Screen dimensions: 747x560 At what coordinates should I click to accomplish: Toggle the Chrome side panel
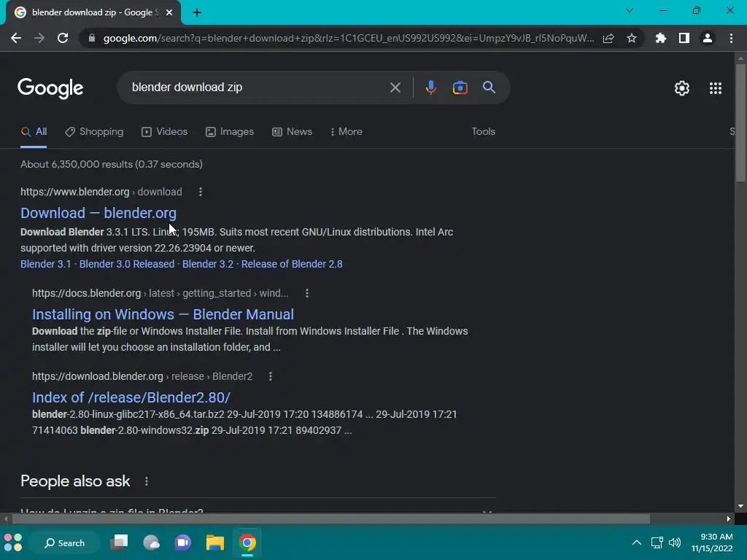(684, 38)
